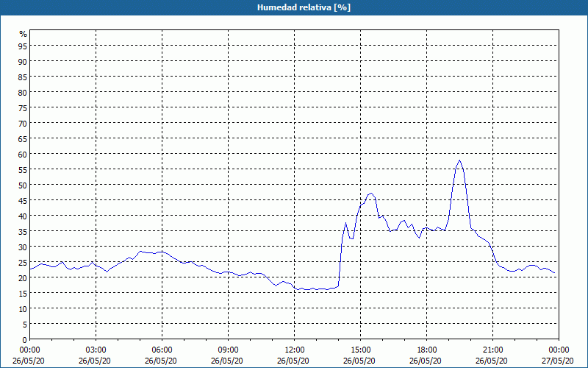This screenshot has height=368, width=588.
Task: Click the sharp humidity rise just after 14:00
Action: [341, 259]
